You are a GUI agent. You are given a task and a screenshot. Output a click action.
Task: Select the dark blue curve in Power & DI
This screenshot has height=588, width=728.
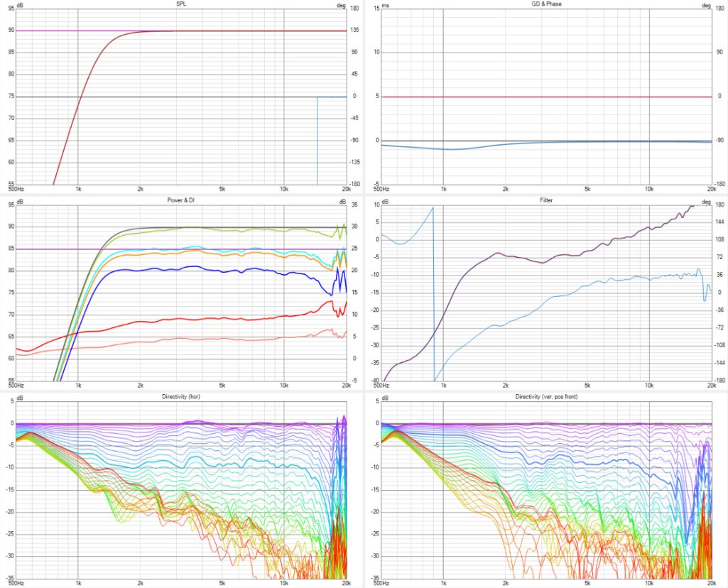[x=213, y=269]
